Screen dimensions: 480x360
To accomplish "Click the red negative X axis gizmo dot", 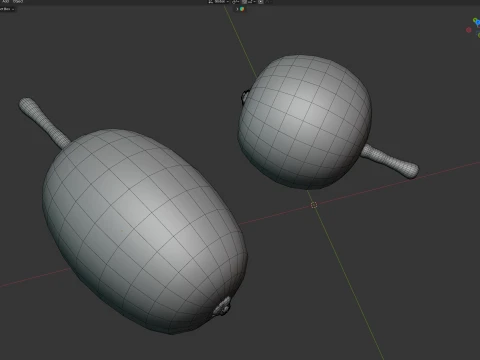I will pyautogui.click(x=469, y=30).
